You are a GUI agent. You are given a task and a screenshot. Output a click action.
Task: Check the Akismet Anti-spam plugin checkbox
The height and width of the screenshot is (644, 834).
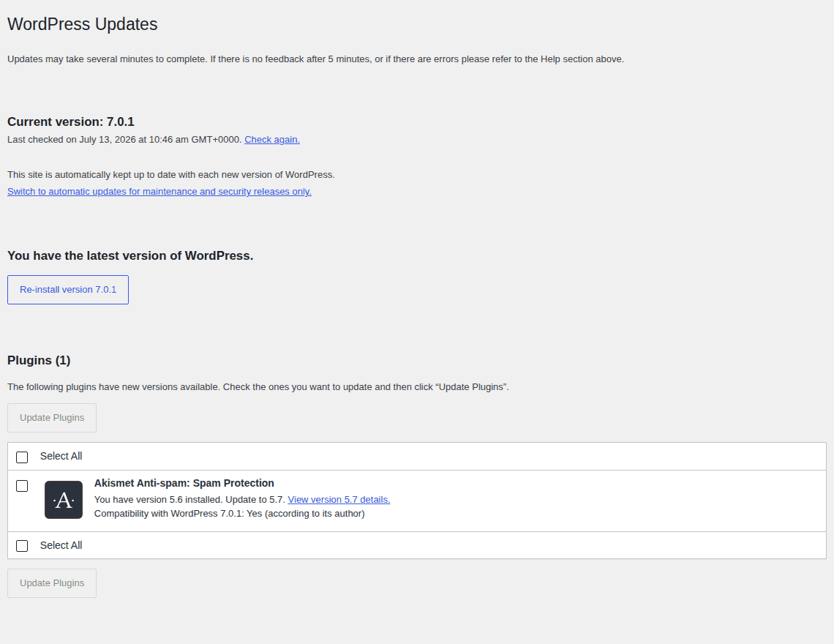[x=22, y=486]
